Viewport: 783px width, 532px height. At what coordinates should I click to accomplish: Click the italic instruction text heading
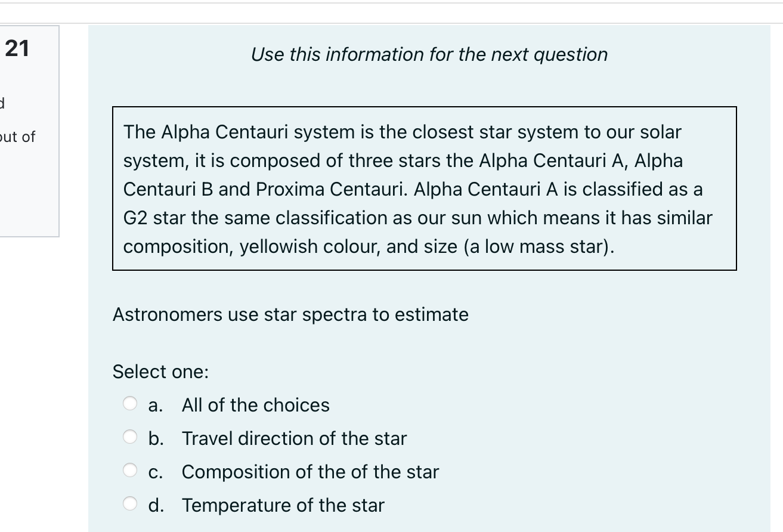coord(430,54)
